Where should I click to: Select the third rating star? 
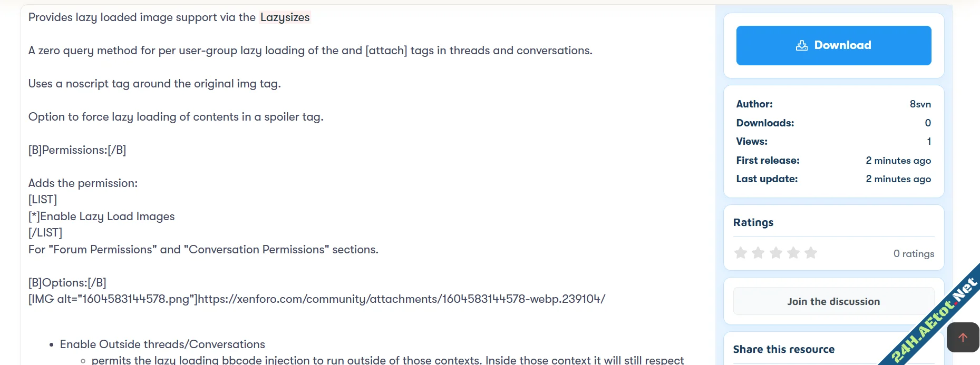(776, 253)
